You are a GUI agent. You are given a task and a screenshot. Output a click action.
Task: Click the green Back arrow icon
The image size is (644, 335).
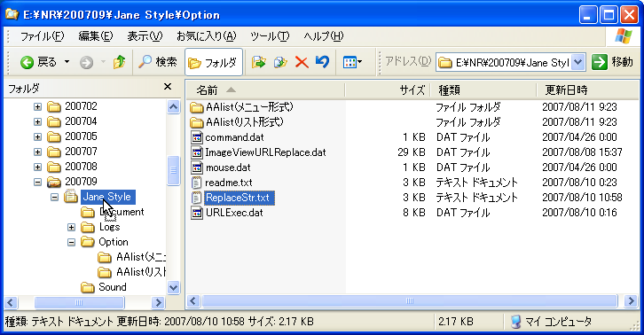27,62
